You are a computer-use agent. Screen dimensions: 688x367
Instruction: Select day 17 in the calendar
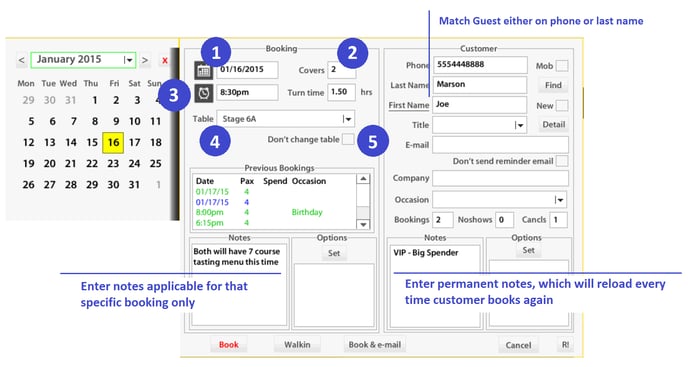point(134,143)
